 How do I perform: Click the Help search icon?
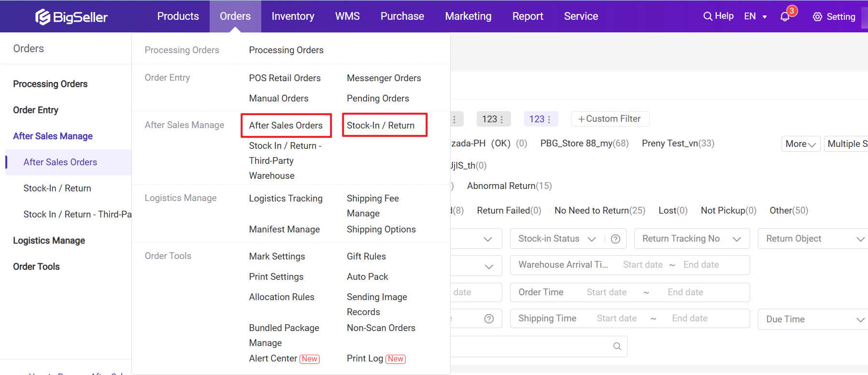[708, 16]
